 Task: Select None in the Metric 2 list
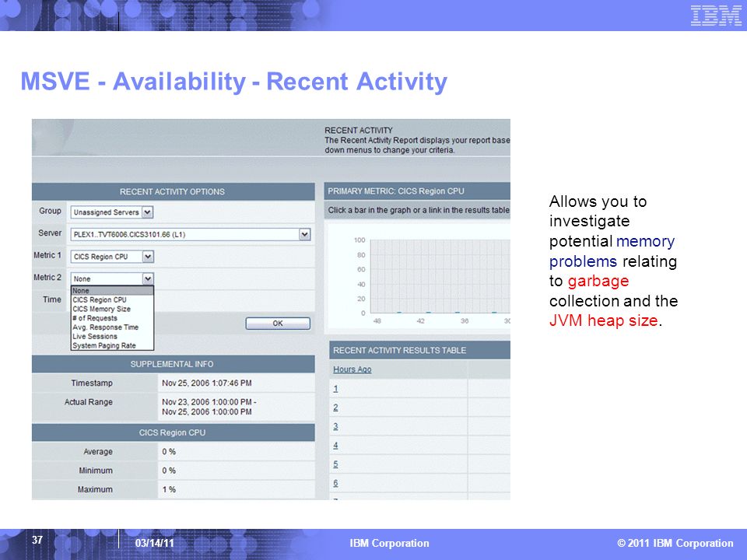click(112, 290)
